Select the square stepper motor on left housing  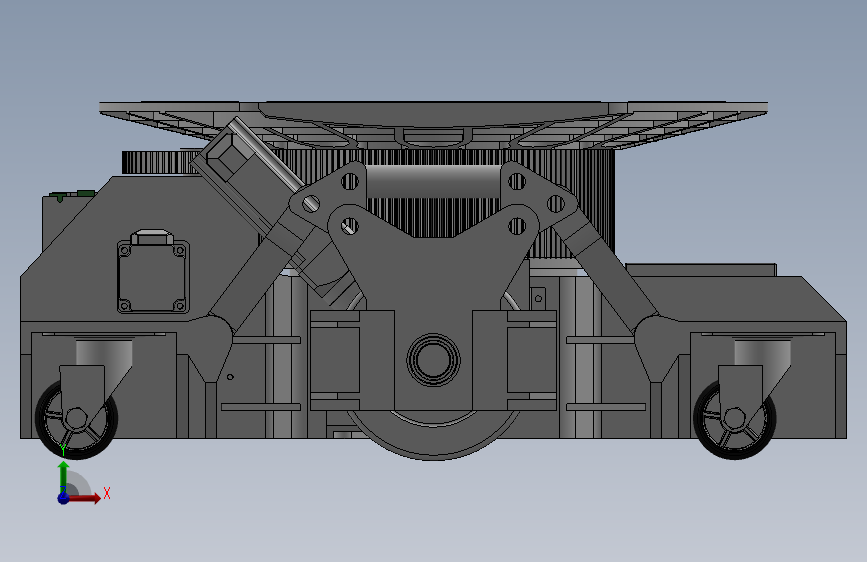pyautogui.click(x=153, y=277)
